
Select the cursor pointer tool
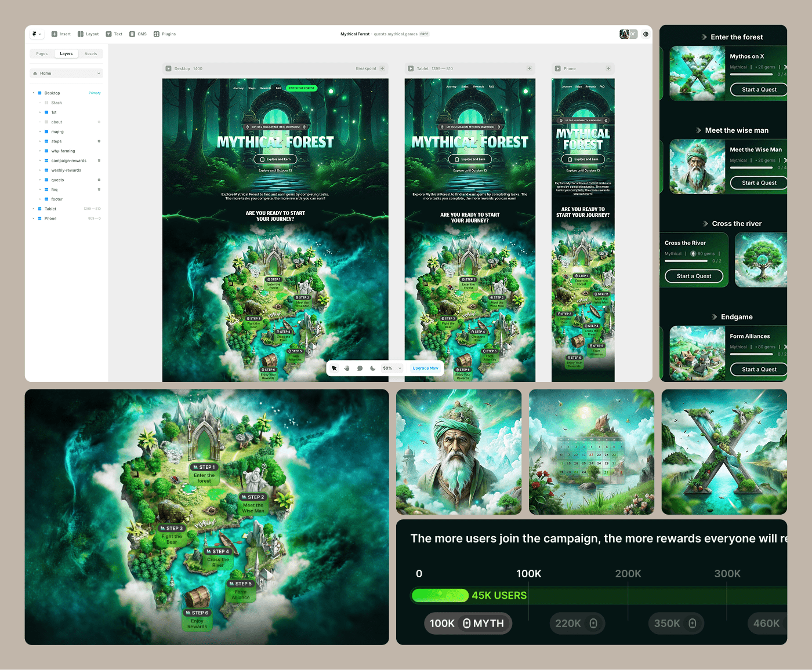point(334,368)
